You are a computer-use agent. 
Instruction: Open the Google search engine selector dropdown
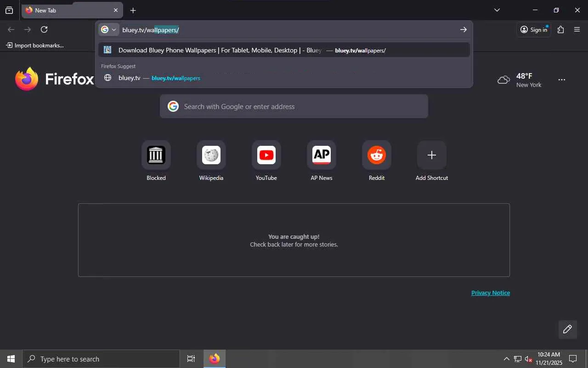[109, 29]
